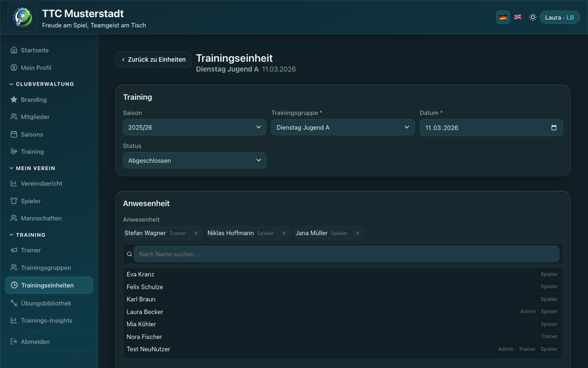Click the Mannschaften people icon

14,218
